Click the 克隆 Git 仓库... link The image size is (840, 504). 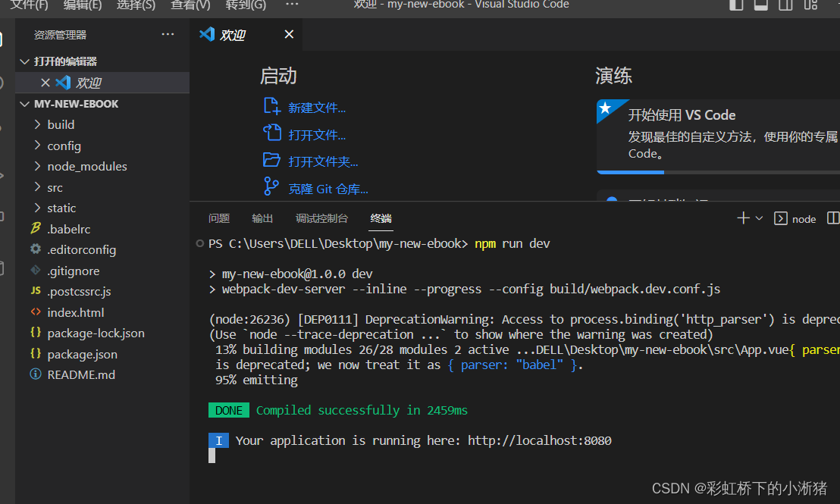tap(328, 189)
